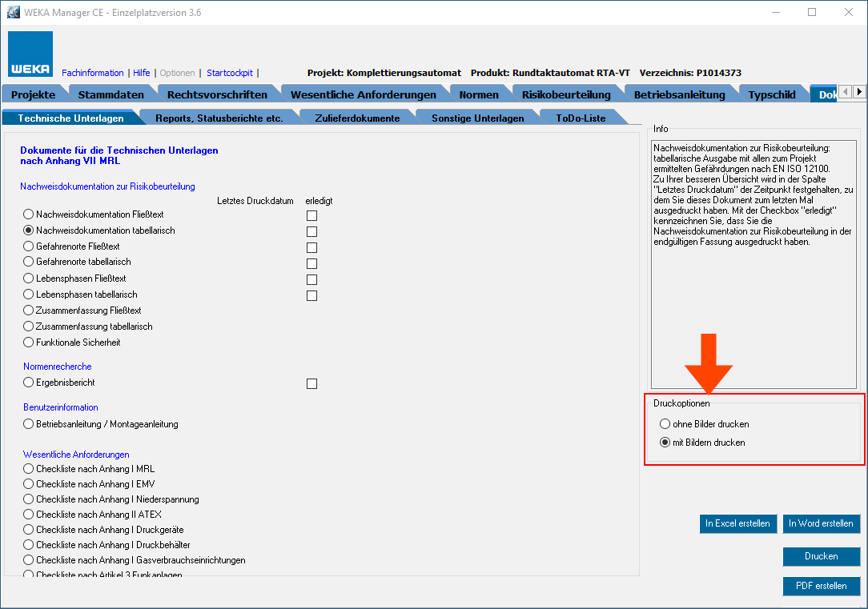Tick erledigt checkbox for Ergebnisbericht
Image resolution: width=868 pixels, height=609 pixels.
[311, 383]
